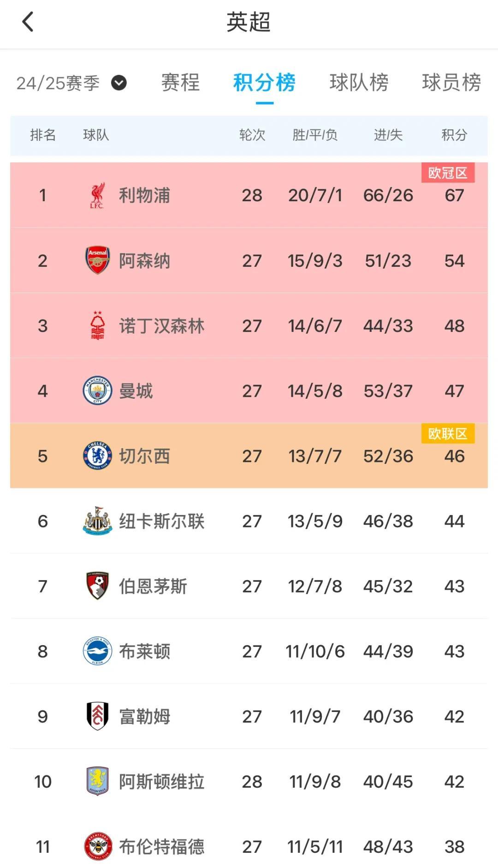498x868 pixels.
Task: Click the Bournemouth club logo
Action: [97, 586]
